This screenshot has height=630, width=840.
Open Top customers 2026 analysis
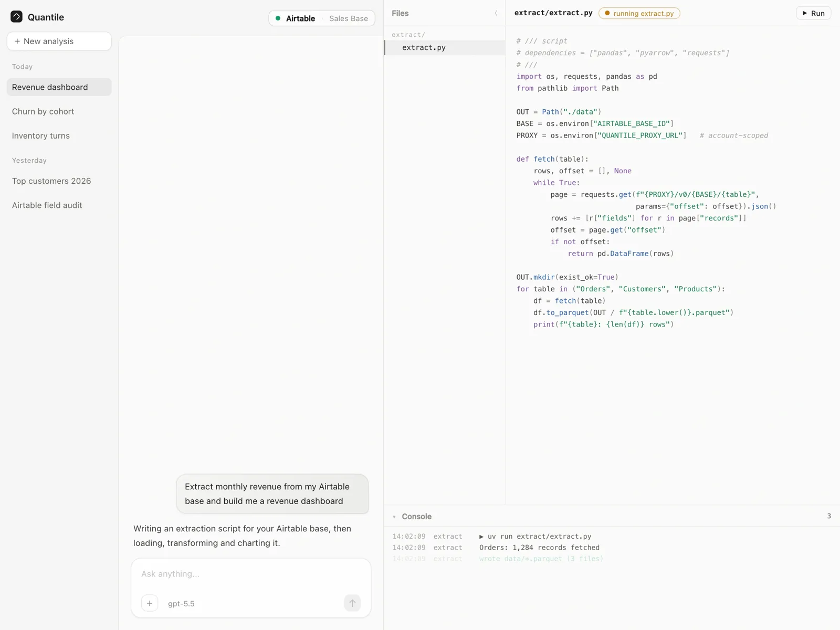59,181
